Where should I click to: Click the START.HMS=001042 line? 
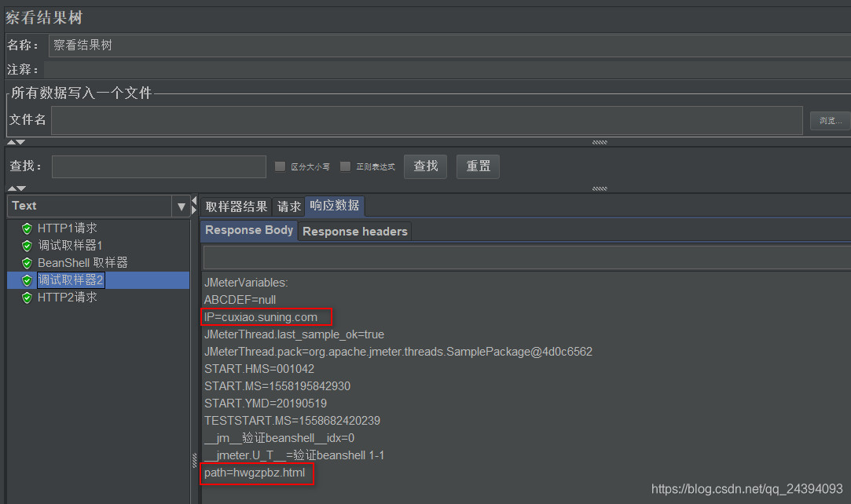pos(259,369)
